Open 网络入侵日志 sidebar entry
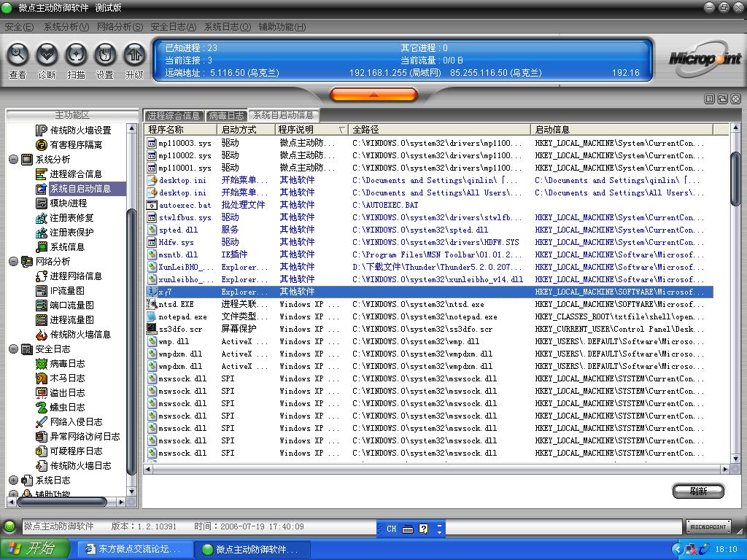 pos(76,422)
